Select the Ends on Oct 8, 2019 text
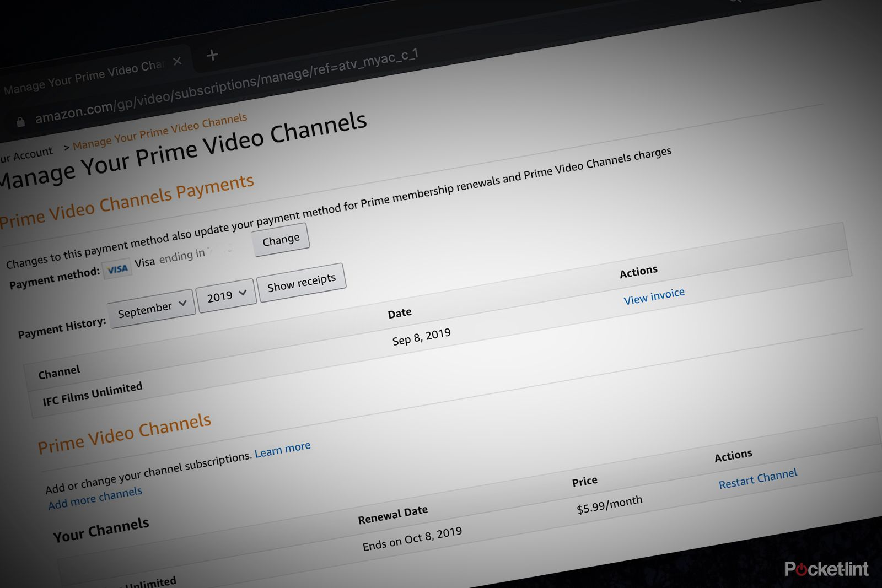 point(412,538)
